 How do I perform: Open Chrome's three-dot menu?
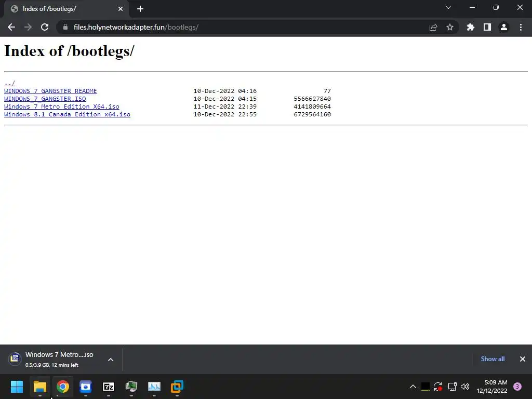click(x=521, y=27)
